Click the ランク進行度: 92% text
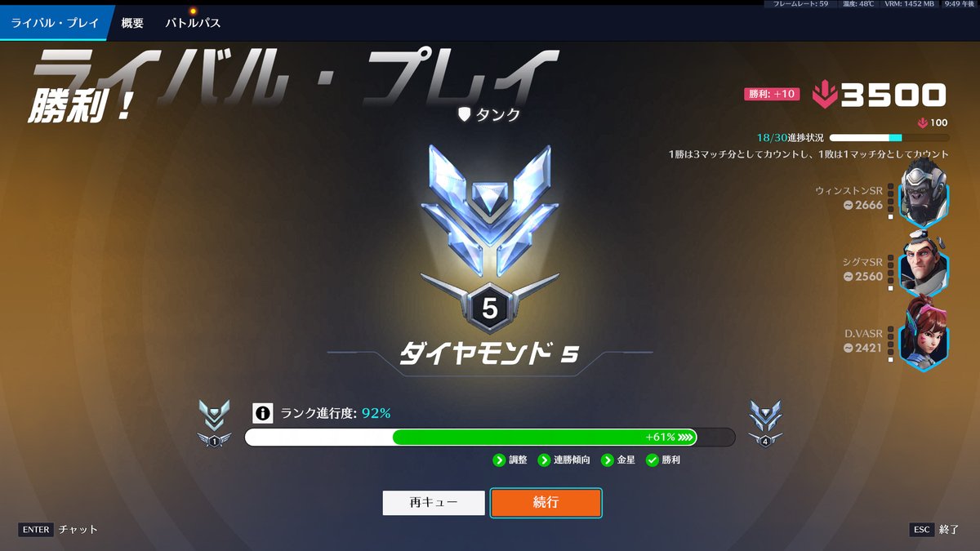 pyautogui.click(x=336, y=413)
